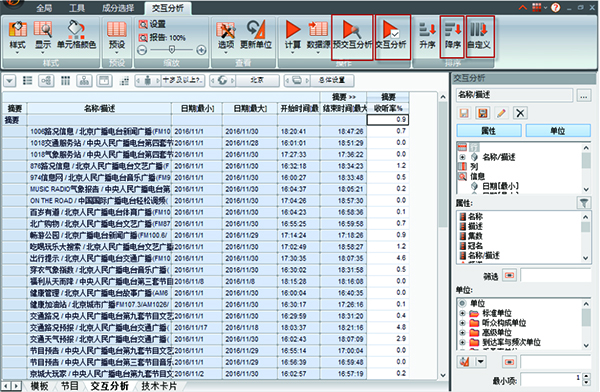Open the 技术卡片 bottom tab
This screenshot has height=392, width=600.
tap(159, 386)
